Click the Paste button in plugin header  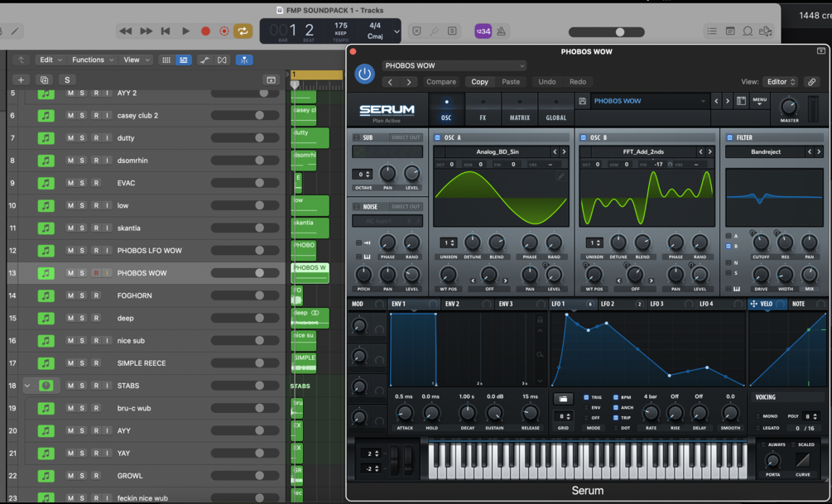point(511,82)
